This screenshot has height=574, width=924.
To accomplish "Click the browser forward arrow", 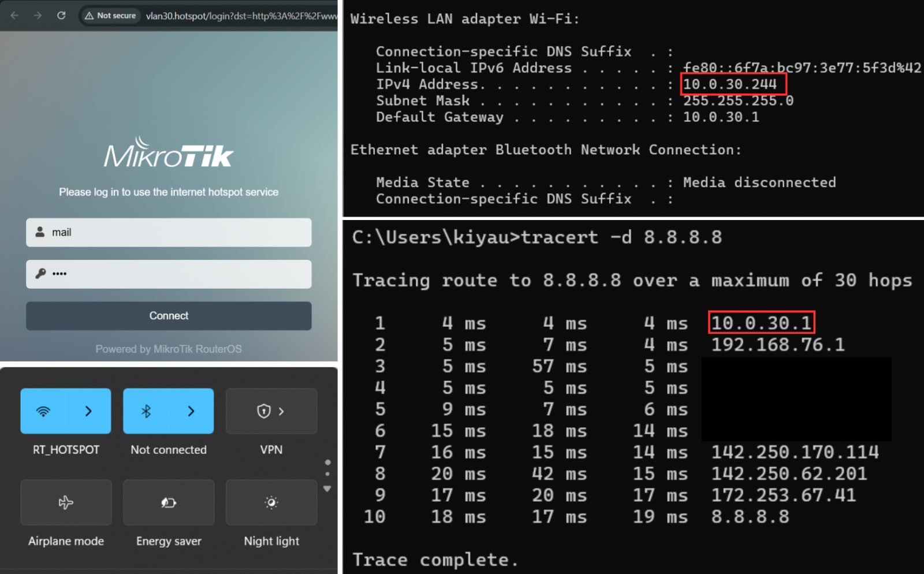I will pos(38,16).
